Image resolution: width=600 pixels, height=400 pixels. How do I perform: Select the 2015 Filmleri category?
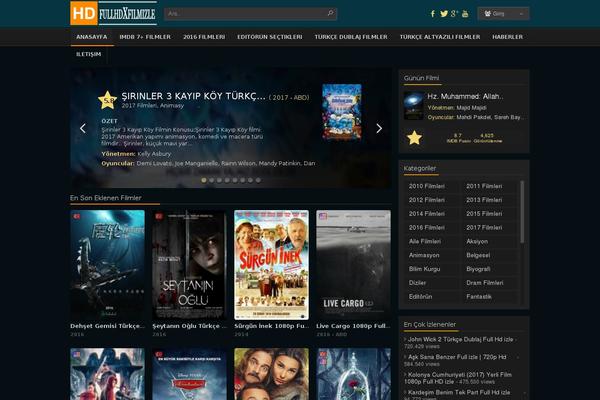[484, 214]
